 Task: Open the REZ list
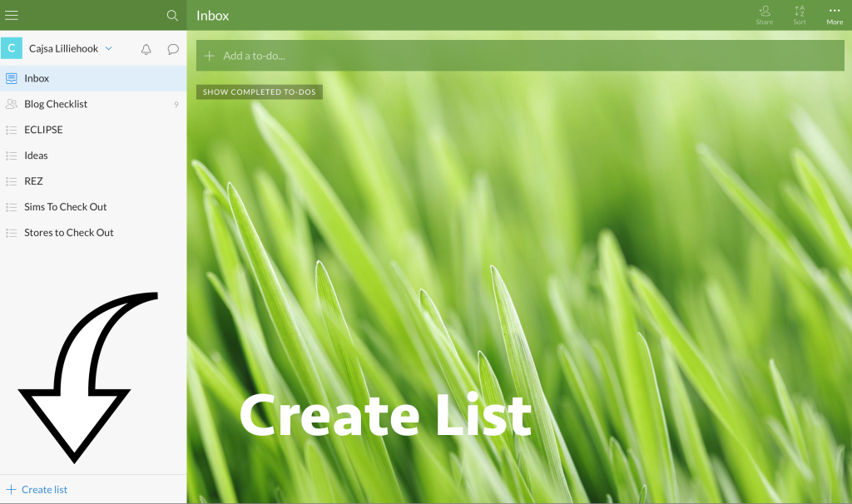(33, 181)
